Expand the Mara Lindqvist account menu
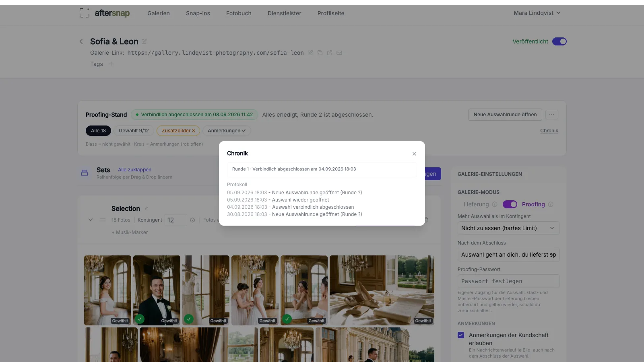Screen dimensions: 644x362 pyautogui.click(x=537, y=13)
